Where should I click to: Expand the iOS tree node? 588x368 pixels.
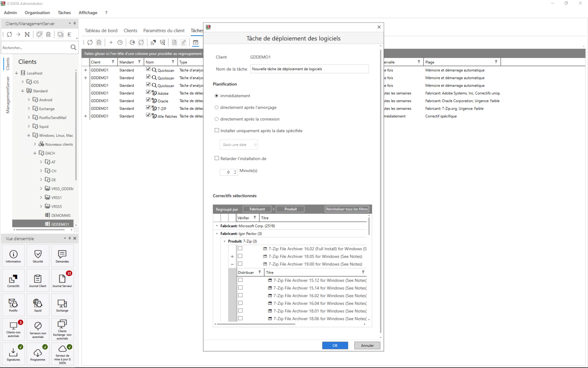tap(23, 82)
